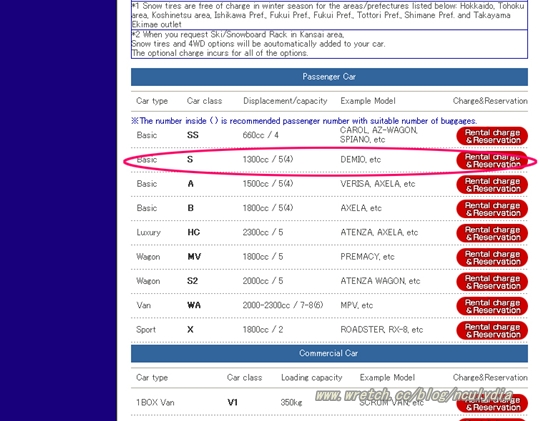The width and height of the screenshot is (540, 421).
Task: Open Rental charge & Reservation for PREMACY class MV
Action: 492,258
